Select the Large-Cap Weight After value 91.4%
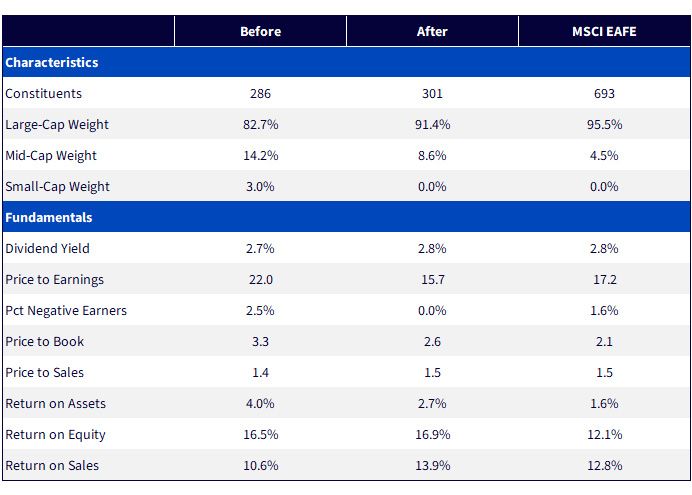This screenshot has width=692, height=495. (432, 124)
